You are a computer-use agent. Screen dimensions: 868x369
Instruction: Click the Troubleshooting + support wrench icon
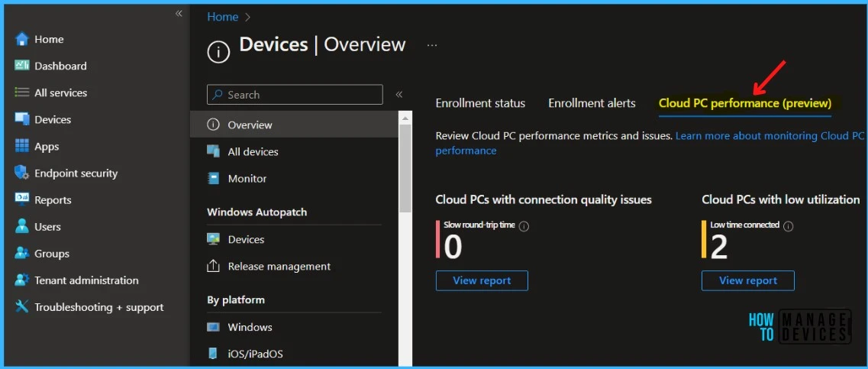(21, 306)
